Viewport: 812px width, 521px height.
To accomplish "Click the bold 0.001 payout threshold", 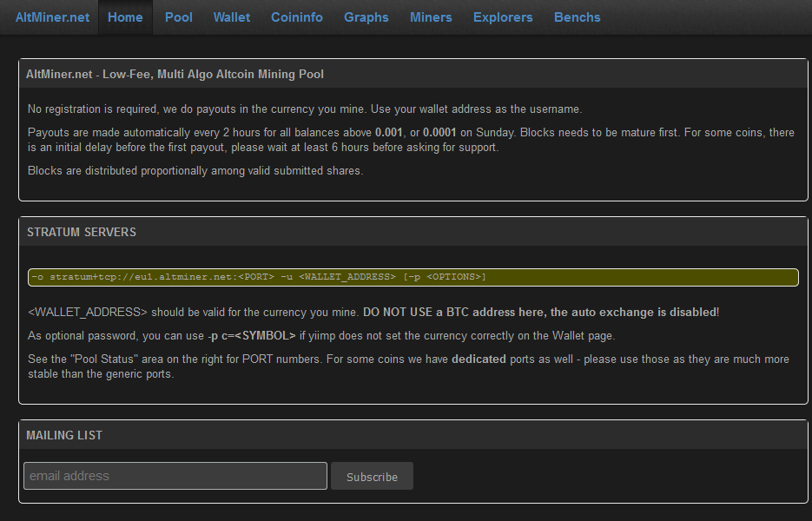I will (388, 133).
